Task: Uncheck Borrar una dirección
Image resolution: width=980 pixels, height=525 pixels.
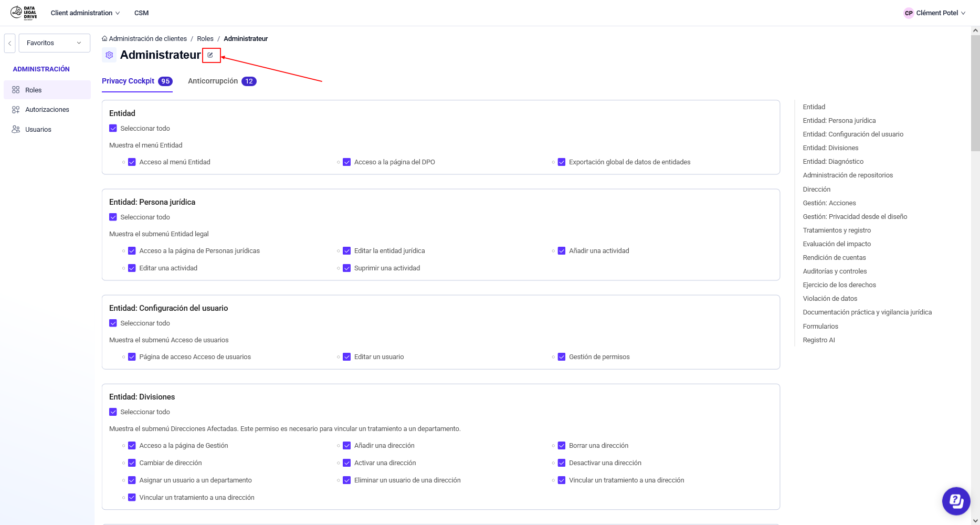Action: 562,446
